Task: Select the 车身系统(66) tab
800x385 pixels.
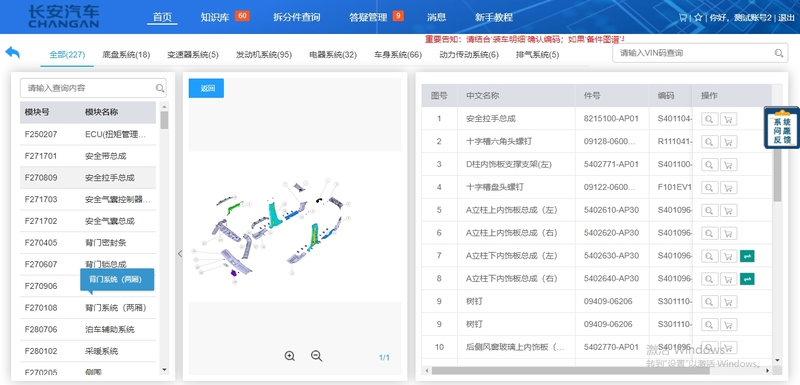Action: tap(398, 55)
